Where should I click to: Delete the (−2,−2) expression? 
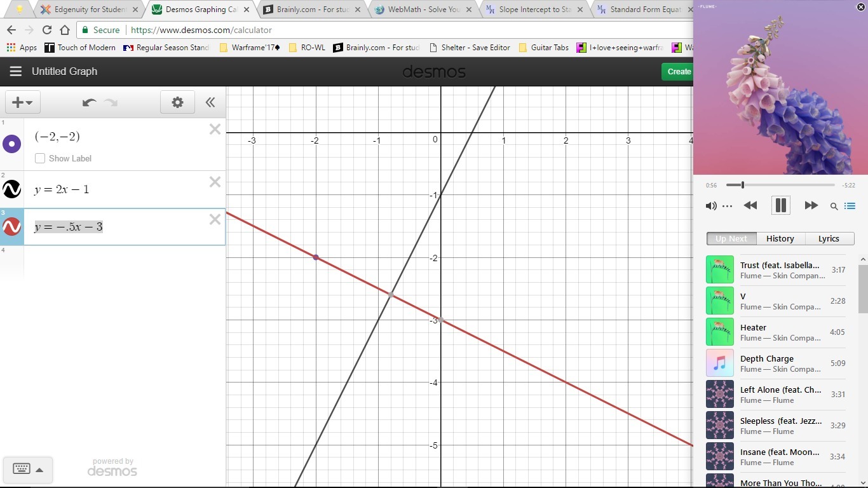(215, 130)
